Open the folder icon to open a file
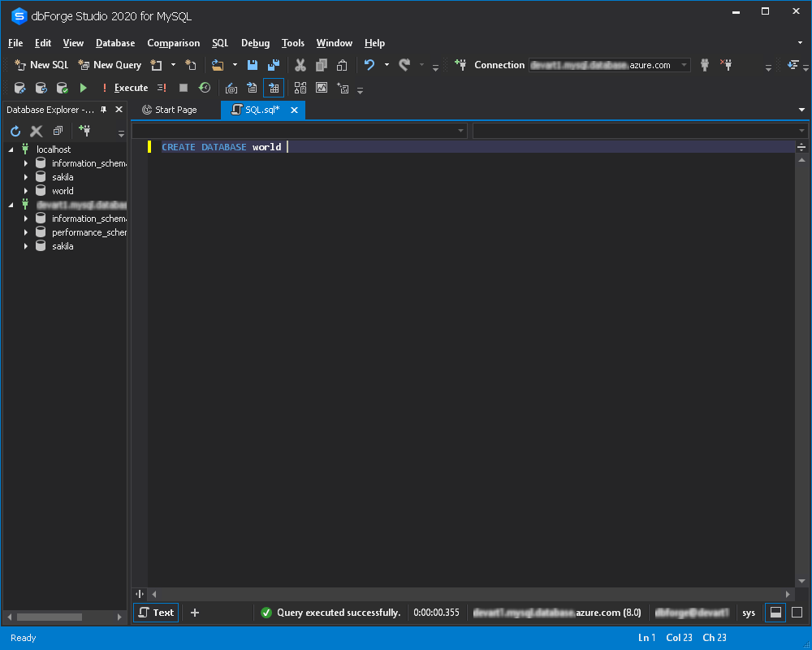This screenshot has height=650, width=812. 218,65
